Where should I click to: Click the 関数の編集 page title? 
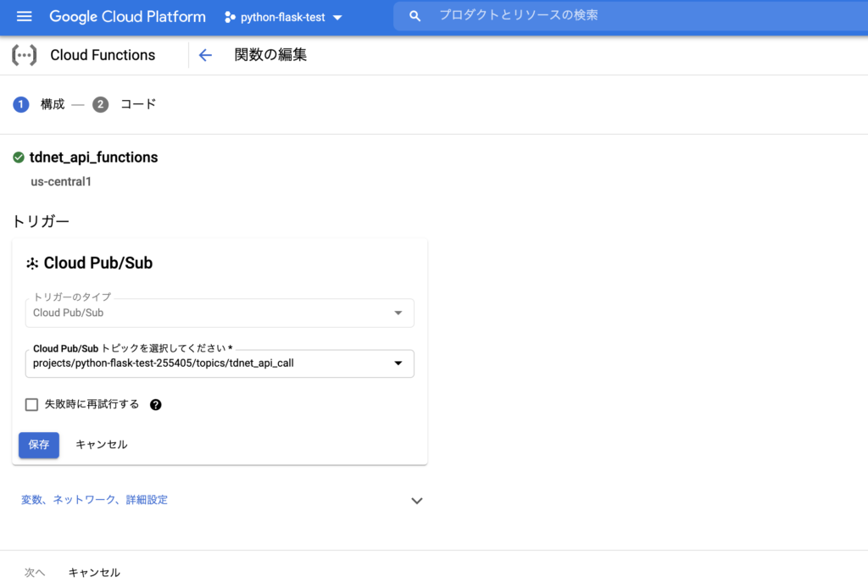click(270, 55)
